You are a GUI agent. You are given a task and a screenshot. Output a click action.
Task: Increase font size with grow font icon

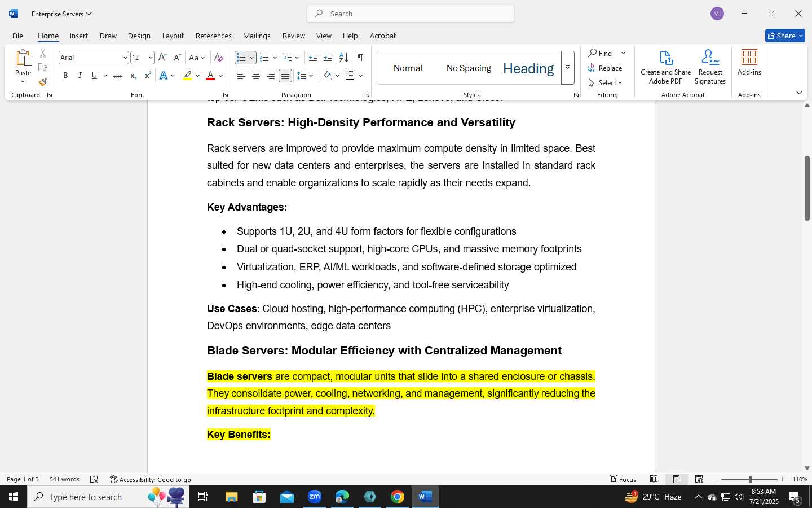pos(162,58)
